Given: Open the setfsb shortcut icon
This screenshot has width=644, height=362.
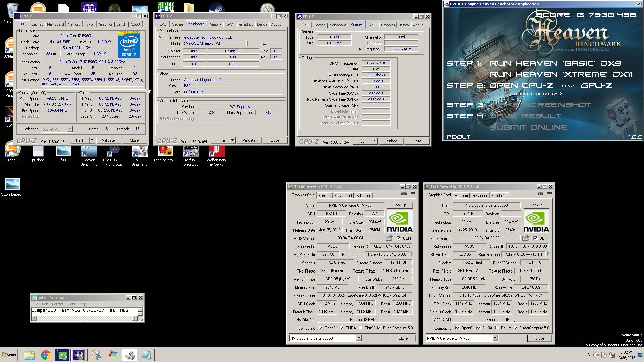Looking at the screenshot, I should [x=191, y=156].
